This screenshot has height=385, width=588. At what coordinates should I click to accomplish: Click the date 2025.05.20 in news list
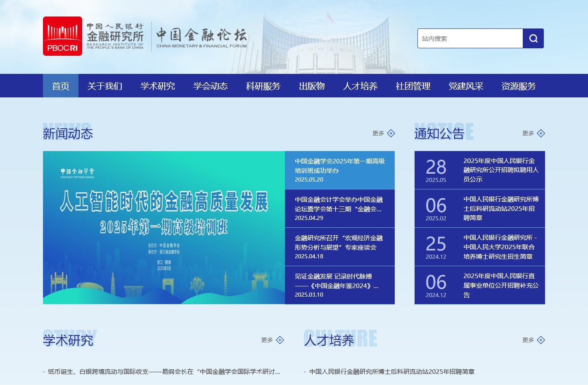(x=309, y=180)
